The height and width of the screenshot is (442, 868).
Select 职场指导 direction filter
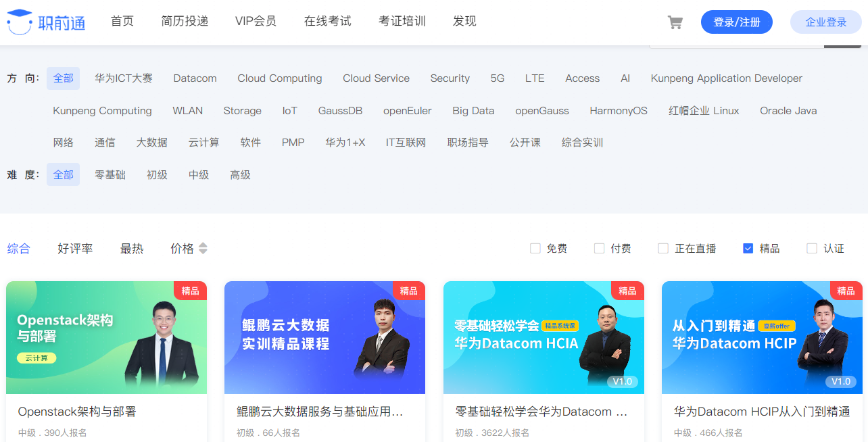[468, 143]
